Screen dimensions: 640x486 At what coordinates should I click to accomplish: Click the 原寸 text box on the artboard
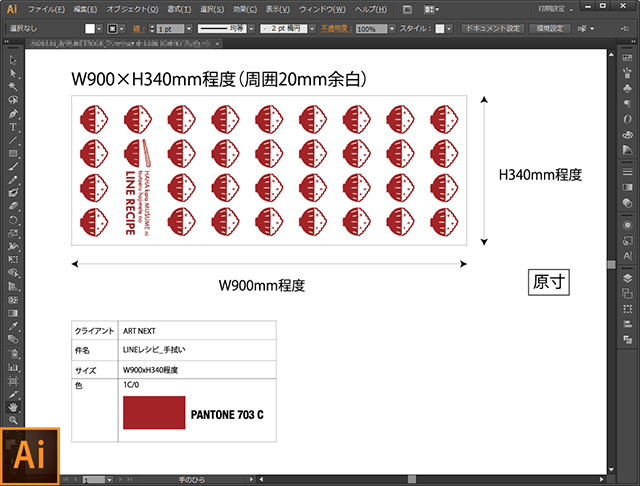point(549,282)
